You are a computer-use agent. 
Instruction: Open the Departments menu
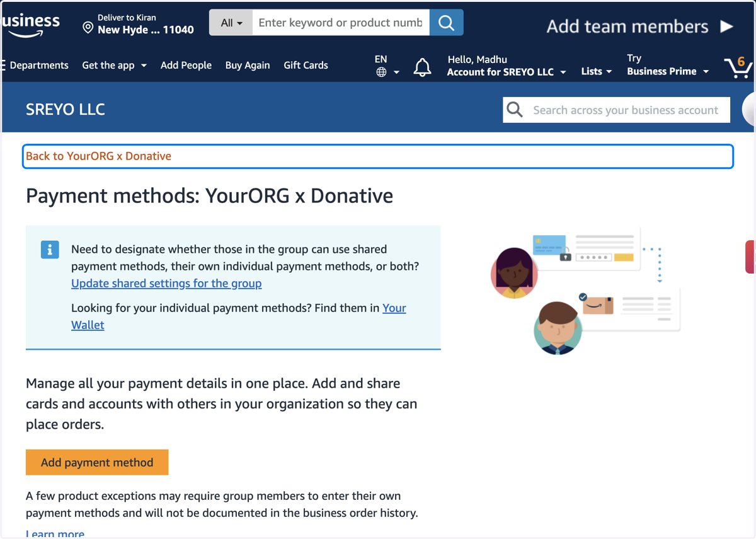(35, 65)
